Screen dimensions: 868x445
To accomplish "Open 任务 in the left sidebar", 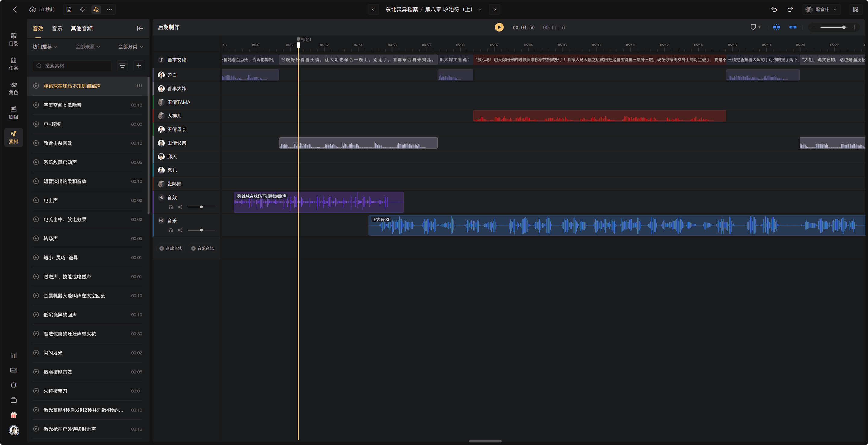I will 14,64.
